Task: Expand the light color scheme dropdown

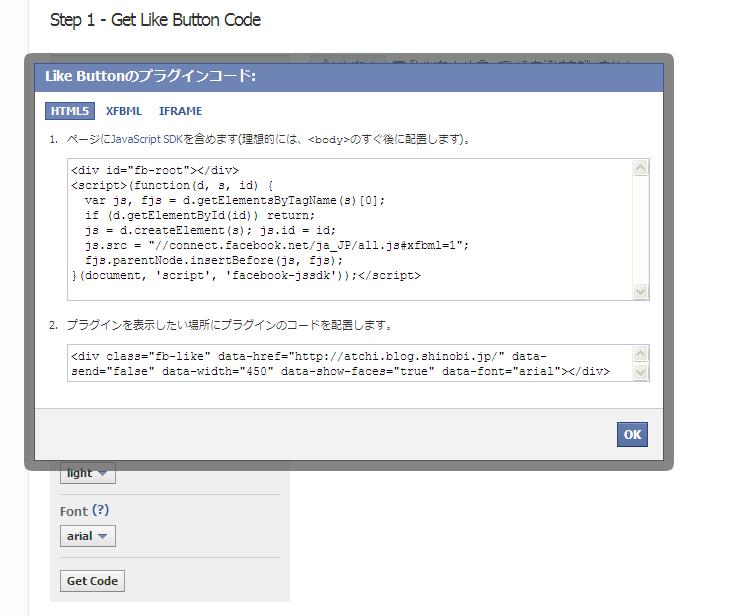Action: point(88,473)
